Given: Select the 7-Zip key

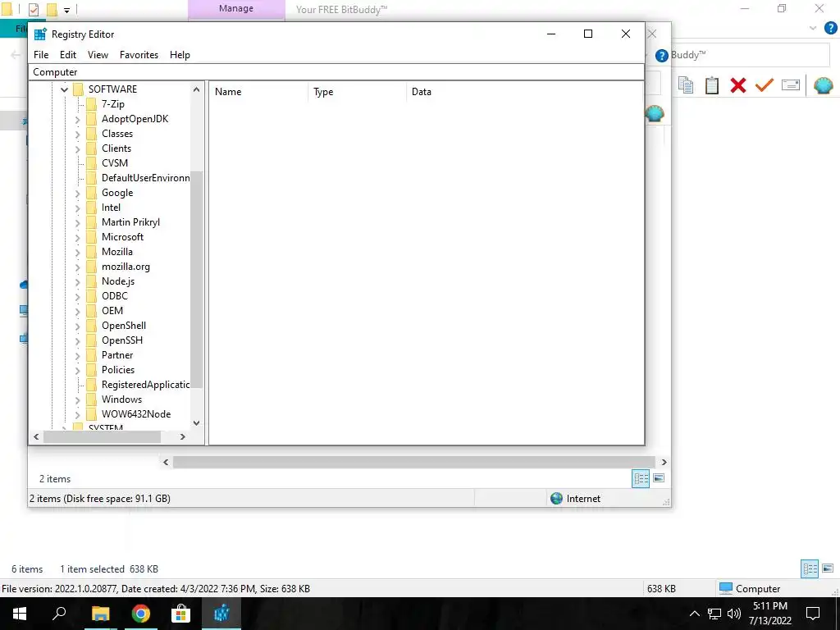Looking at the screenshot, I should tap(113, 104).
